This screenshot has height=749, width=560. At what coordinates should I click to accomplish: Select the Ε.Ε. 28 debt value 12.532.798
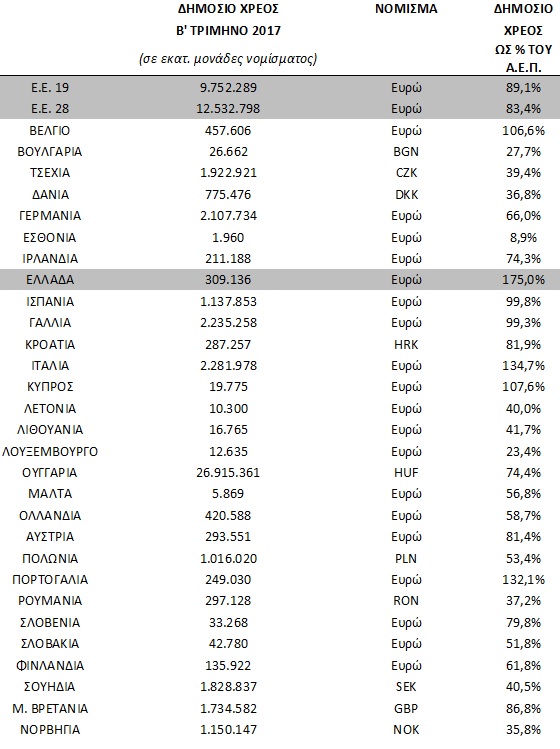[228, 109]
